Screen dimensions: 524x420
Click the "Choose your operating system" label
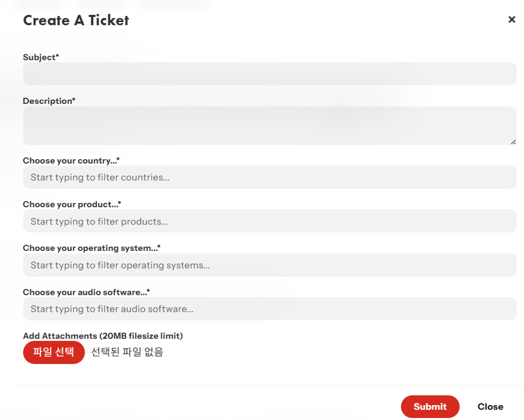point(91,248)
